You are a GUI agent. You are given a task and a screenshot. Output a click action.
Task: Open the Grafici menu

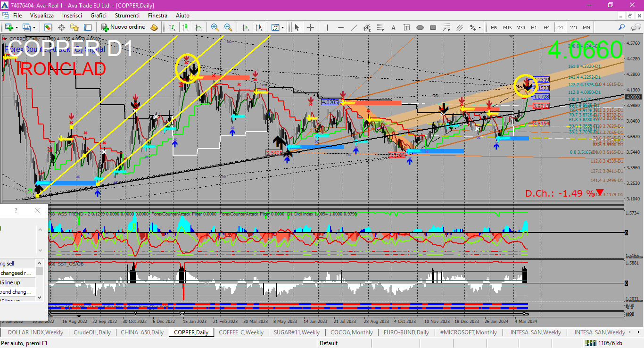pos(99,16)
